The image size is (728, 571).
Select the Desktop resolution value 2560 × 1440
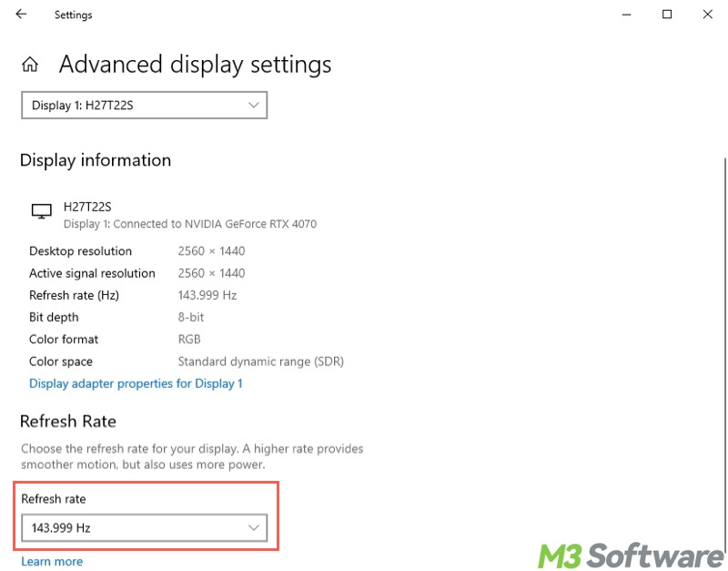pos(211,250)
